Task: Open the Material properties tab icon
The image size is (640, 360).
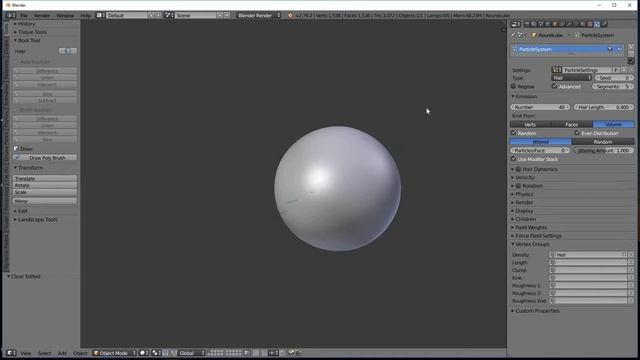Action: pyautogui.click(x=583, y=24)
